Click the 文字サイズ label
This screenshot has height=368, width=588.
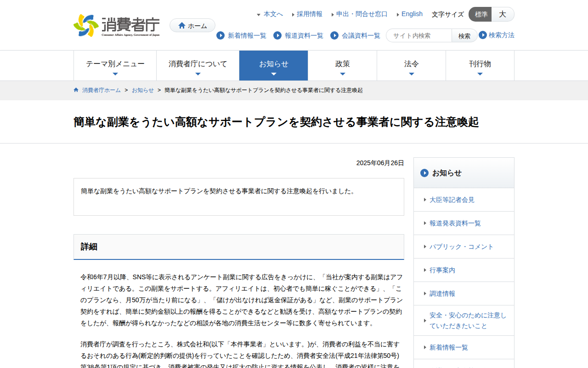tap(448, 14)
